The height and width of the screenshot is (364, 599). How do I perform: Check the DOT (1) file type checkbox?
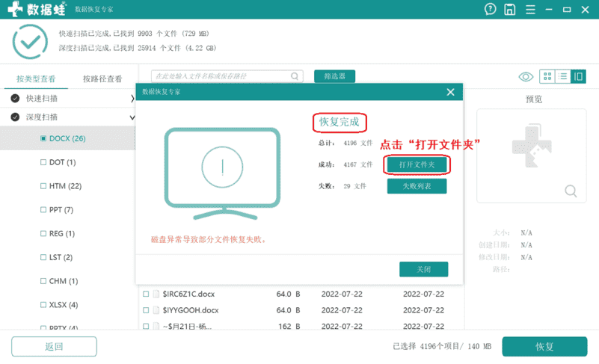coord(43,162)
